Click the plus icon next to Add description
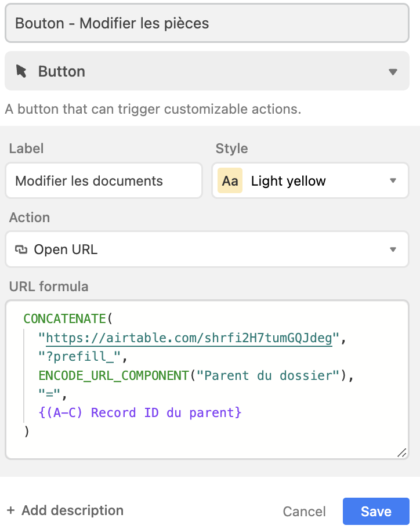 click(11, 510)
